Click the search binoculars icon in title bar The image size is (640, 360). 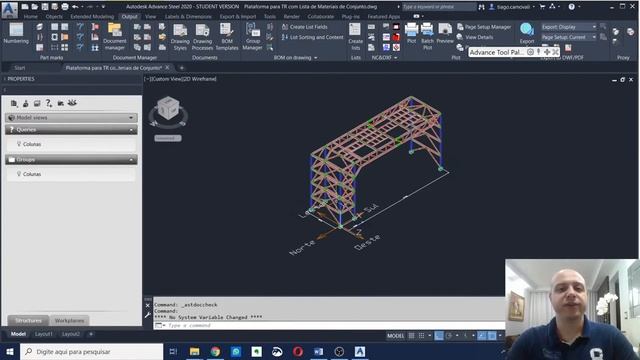[x=482, y=7]
